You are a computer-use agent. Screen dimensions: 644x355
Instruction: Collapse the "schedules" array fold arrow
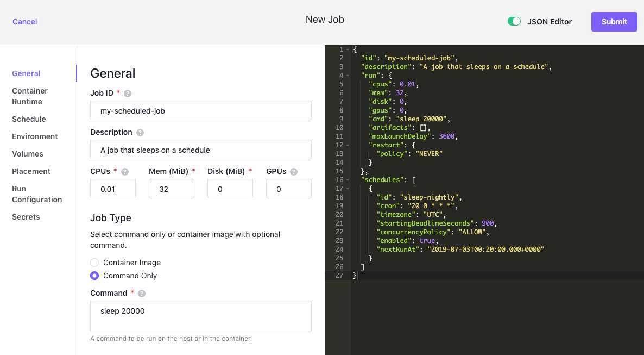[x=348, y=180]
